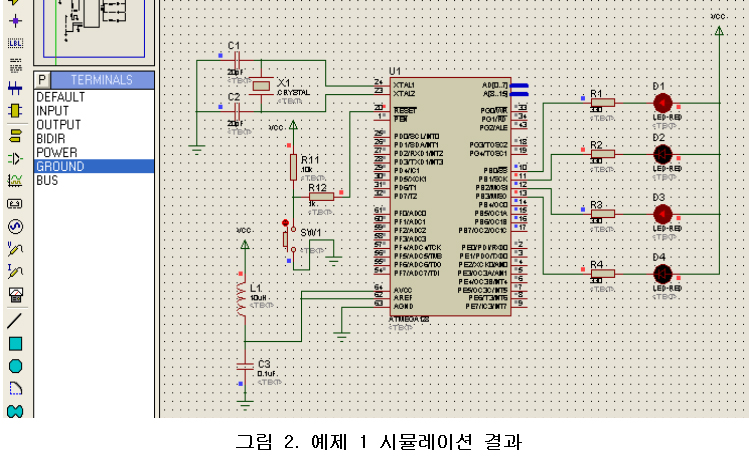The height and width of the screenshot is (459, 749).
Task: Choose the 2D circle graphics tool
Action: point(15,366)
